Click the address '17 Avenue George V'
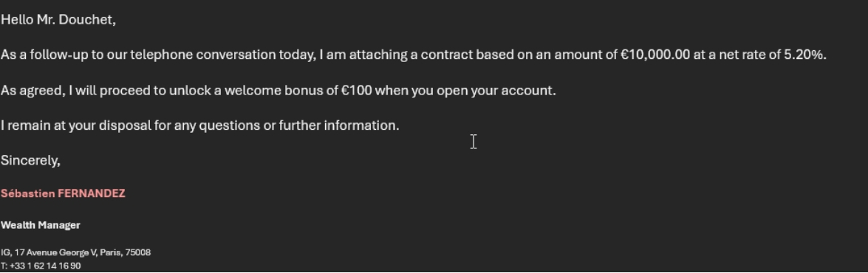 tap(56, 252)
